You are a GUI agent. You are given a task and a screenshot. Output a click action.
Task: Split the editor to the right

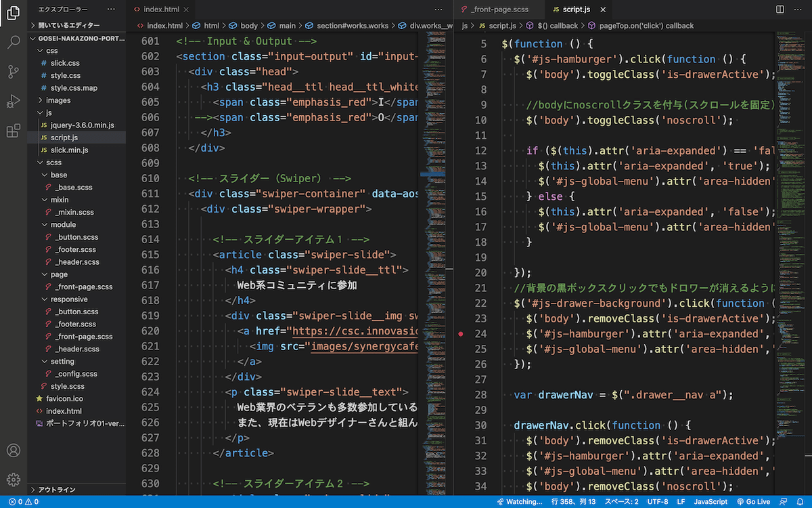(780, 9)
